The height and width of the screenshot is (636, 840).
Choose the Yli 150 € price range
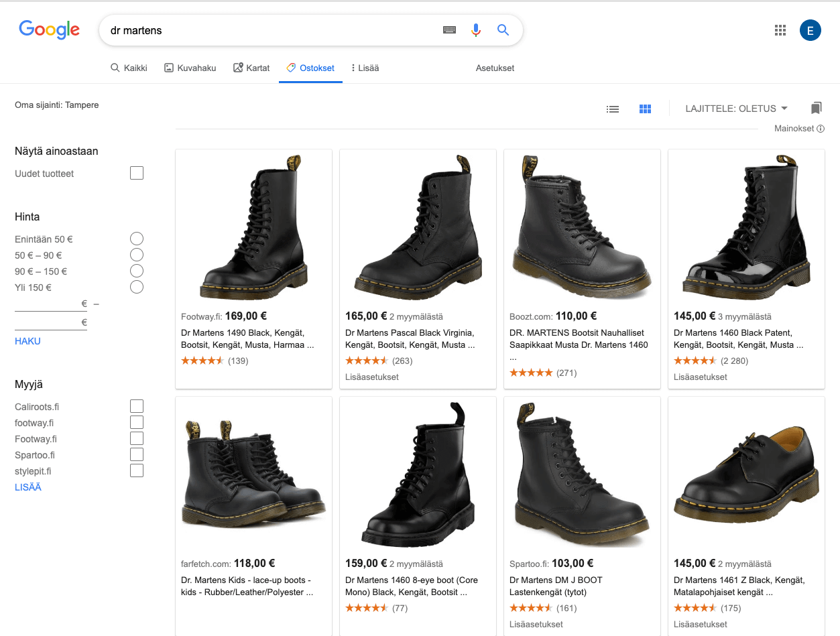tap(137, 287)
